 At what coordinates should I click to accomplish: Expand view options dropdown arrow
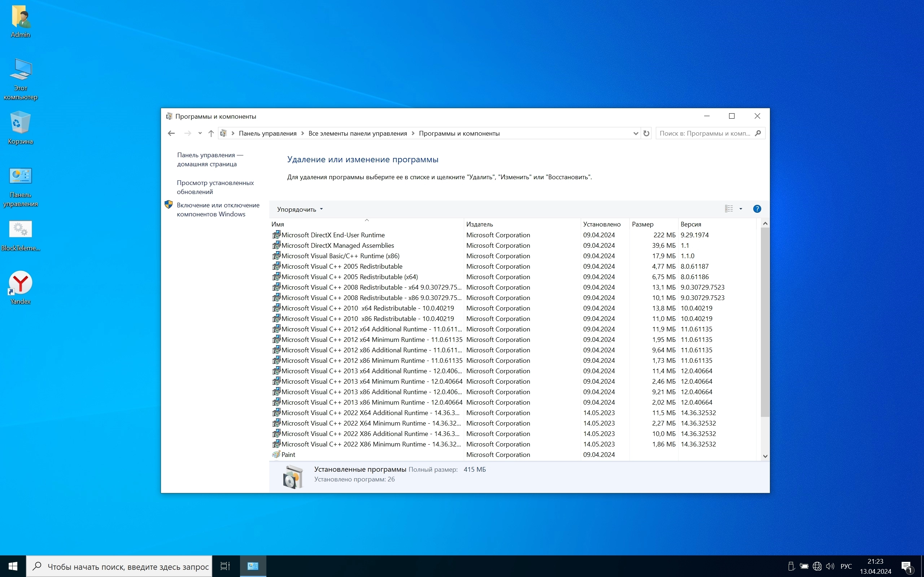(x=741, y=209)
